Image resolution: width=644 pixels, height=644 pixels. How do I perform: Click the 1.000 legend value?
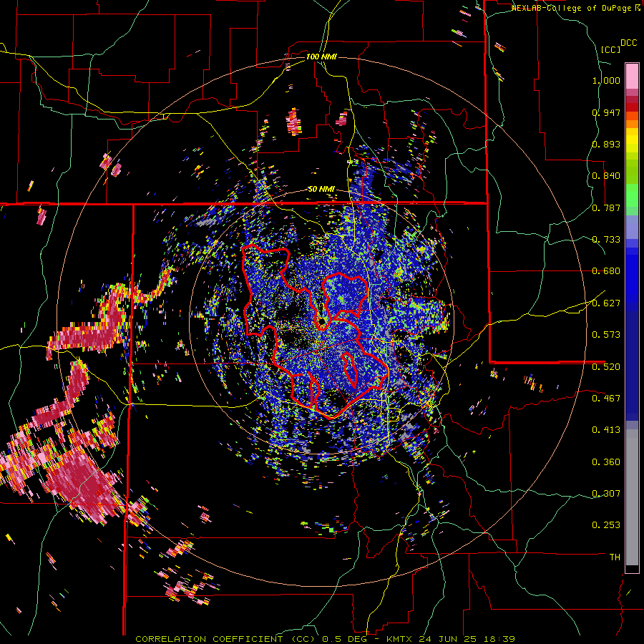[606, 80]
